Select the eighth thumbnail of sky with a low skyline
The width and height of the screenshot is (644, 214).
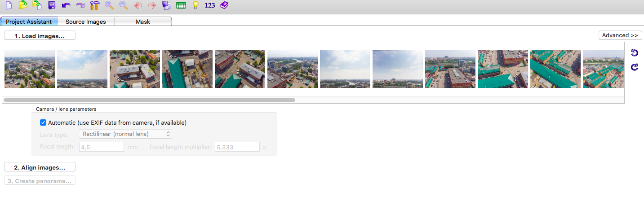click(398, 69)
